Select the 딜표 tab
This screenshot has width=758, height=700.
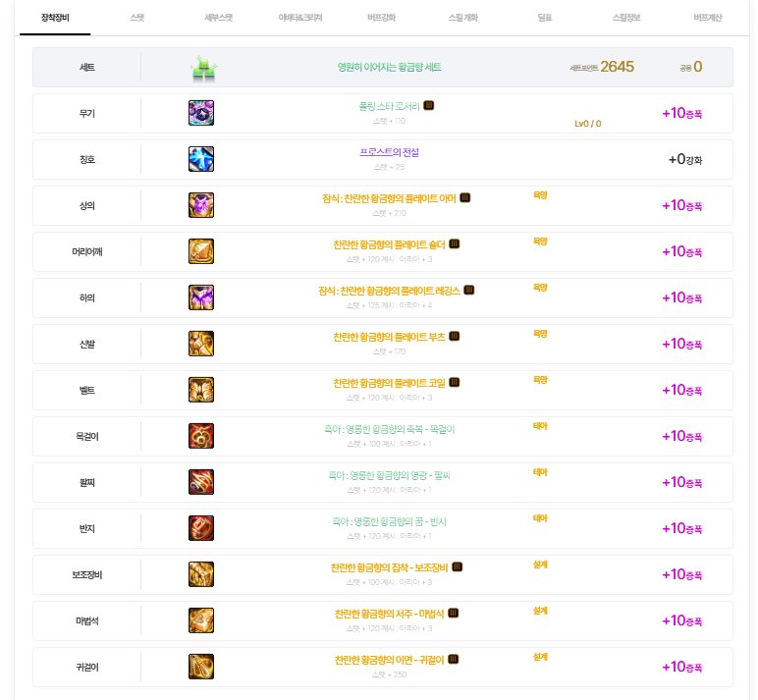545,19
